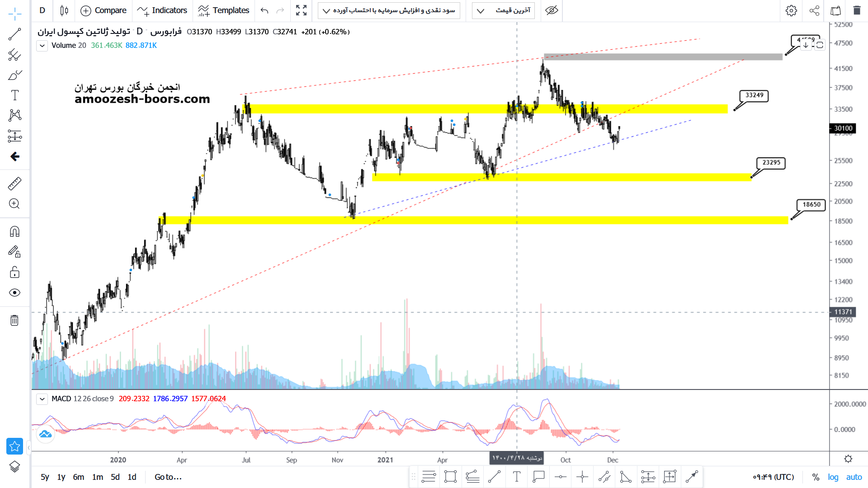Select the Text annotation tool
Screen dimensions: 868x488
click(x=14, y=95)
